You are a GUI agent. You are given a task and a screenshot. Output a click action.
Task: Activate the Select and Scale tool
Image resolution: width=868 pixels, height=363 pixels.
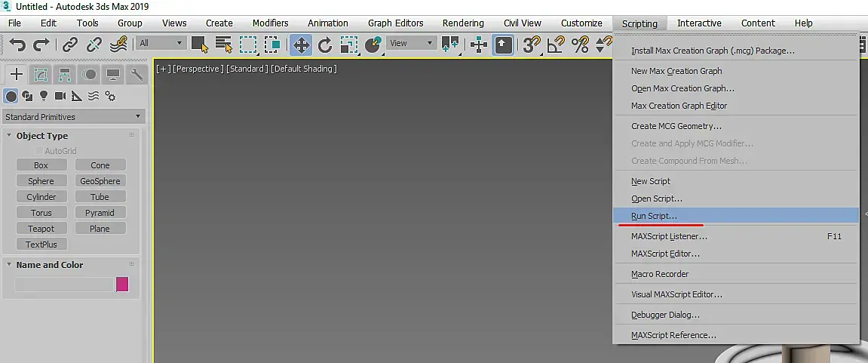pyautogui.click(x=349, y=45)
